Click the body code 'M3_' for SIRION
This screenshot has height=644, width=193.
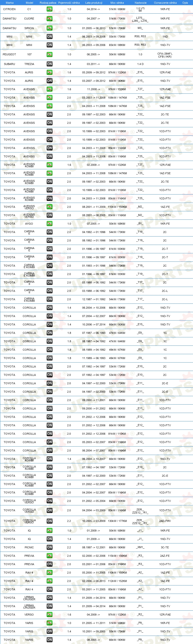click(x=140, y=28)
